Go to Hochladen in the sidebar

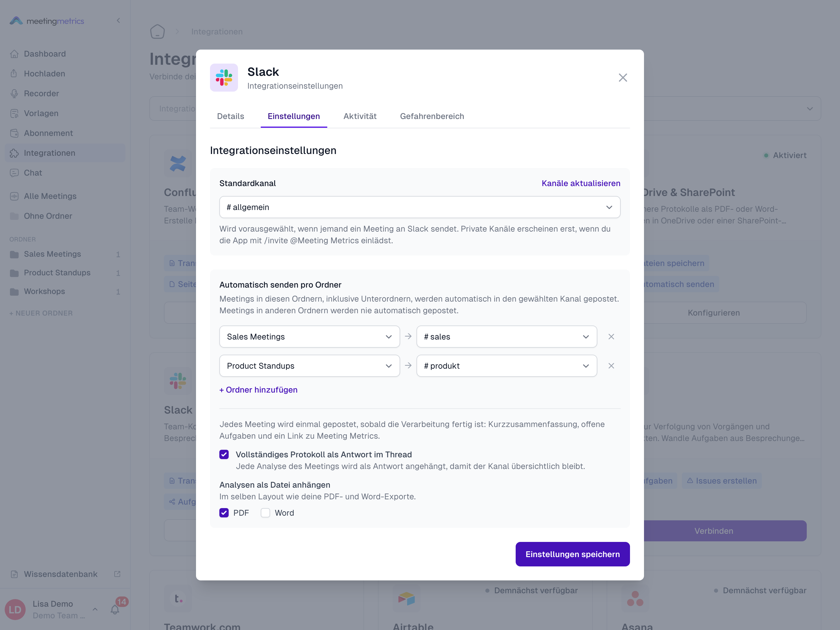(x=65, y=74)
